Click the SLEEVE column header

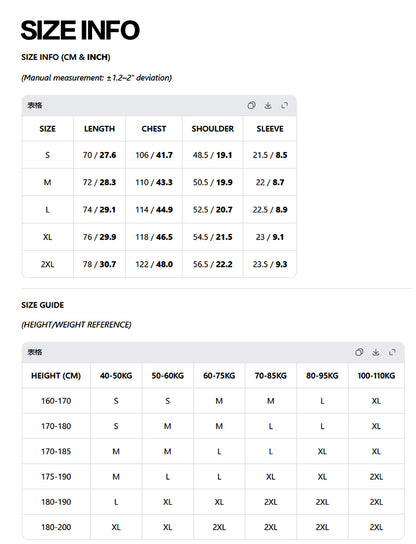[x=270, y=129]
